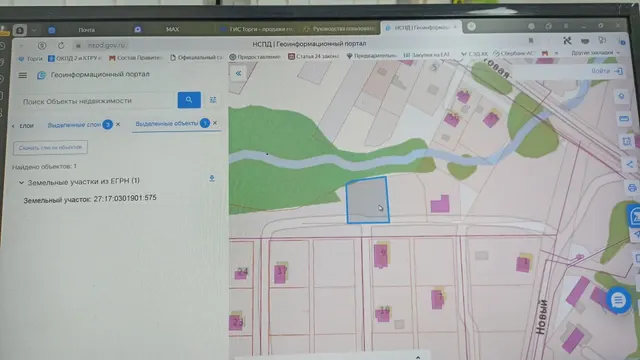Switch to the 'Выделенные объекты' tab
Image resolution: width=640 pixels, height=360 pixels.
[x=167, y=123]
